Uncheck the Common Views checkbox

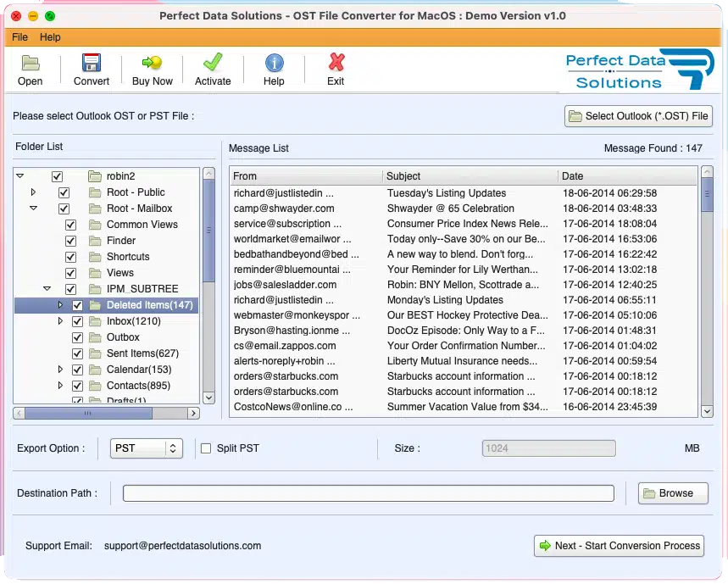click(x=70, y=225)
